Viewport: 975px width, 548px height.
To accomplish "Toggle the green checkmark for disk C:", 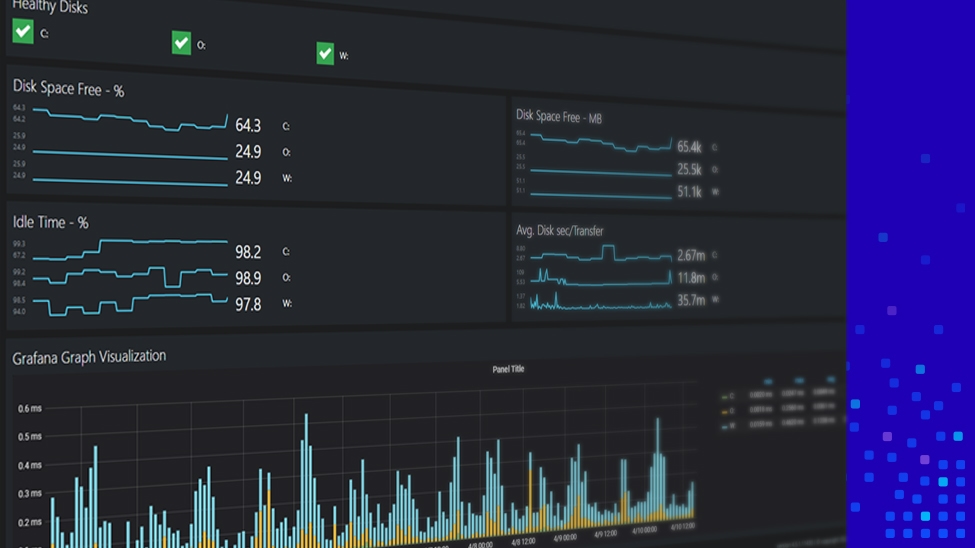I will (23, 31).
